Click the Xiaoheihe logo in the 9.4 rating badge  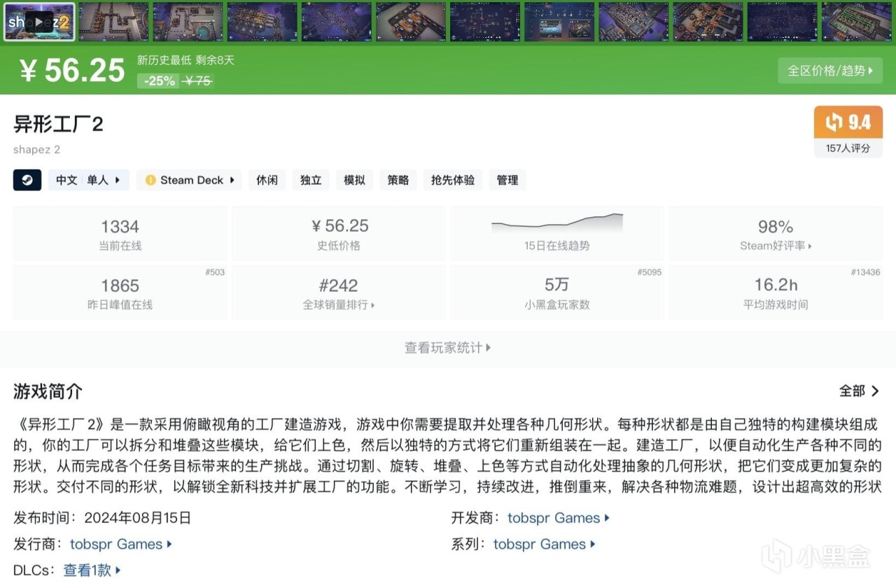(x=833, y=122)
